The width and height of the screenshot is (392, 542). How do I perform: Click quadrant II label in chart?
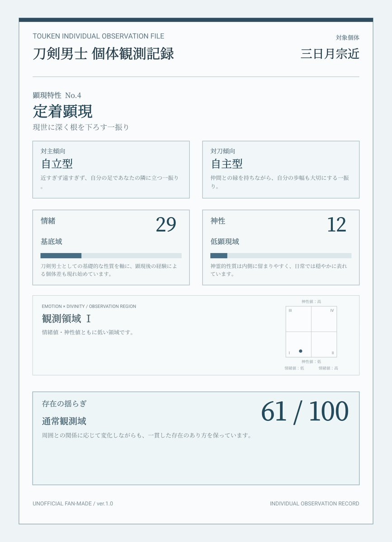tap(333, 353)
